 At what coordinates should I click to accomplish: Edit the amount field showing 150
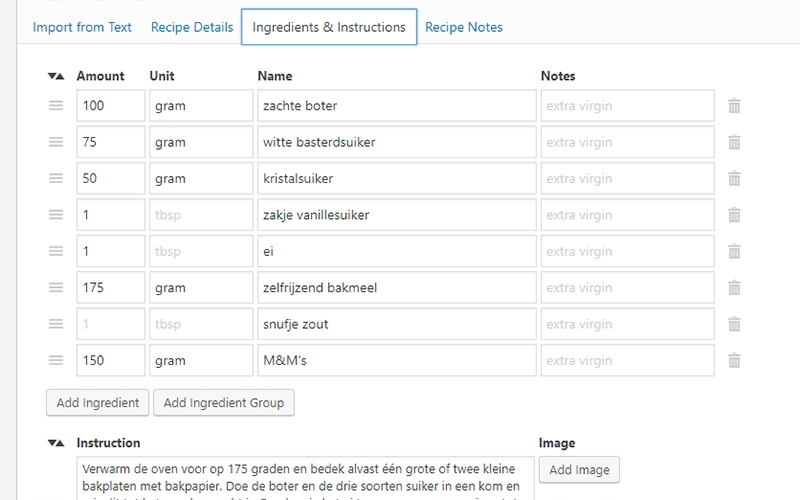coord(111,361)
